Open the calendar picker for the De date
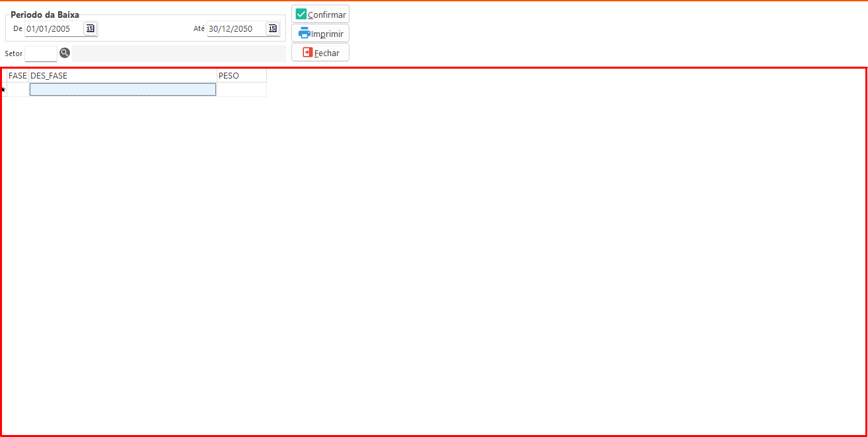The width and height of the screenshot is (868, 437). (x=90, y=28)
